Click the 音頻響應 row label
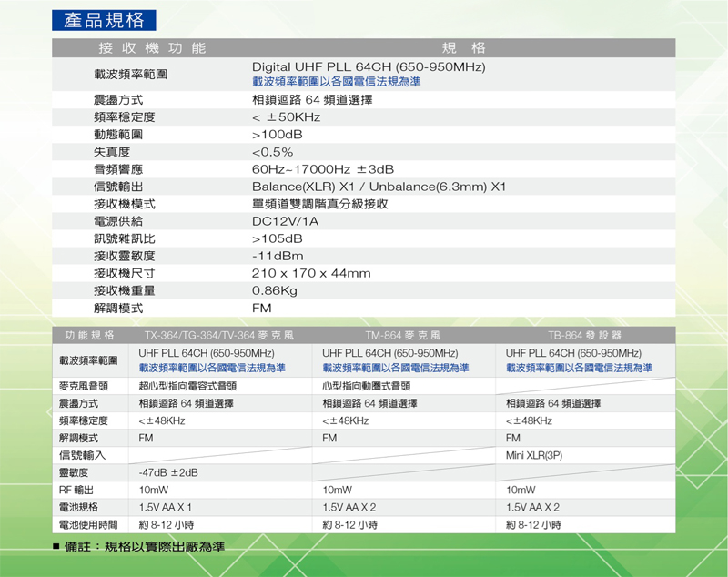This screenshot has height=577, width=728. [118, 169]
